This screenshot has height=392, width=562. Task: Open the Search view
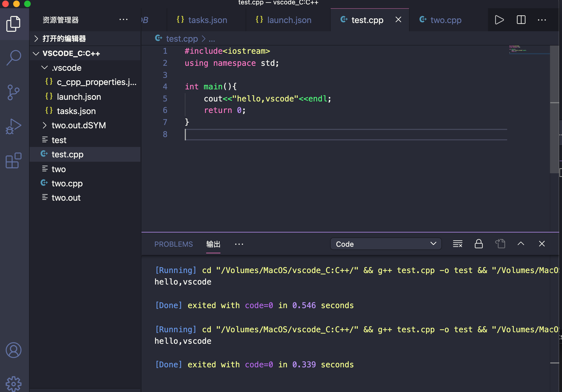13,58
